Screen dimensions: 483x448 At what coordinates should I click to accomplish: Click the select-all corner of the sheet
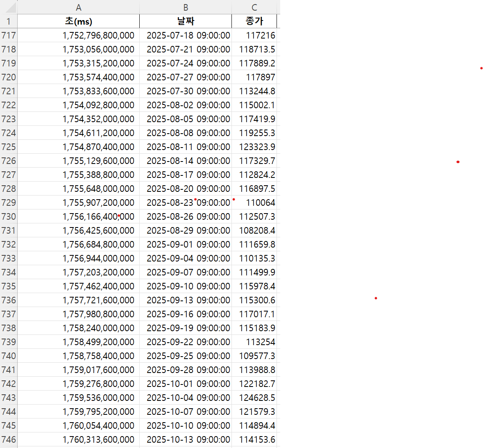[9, 7]
